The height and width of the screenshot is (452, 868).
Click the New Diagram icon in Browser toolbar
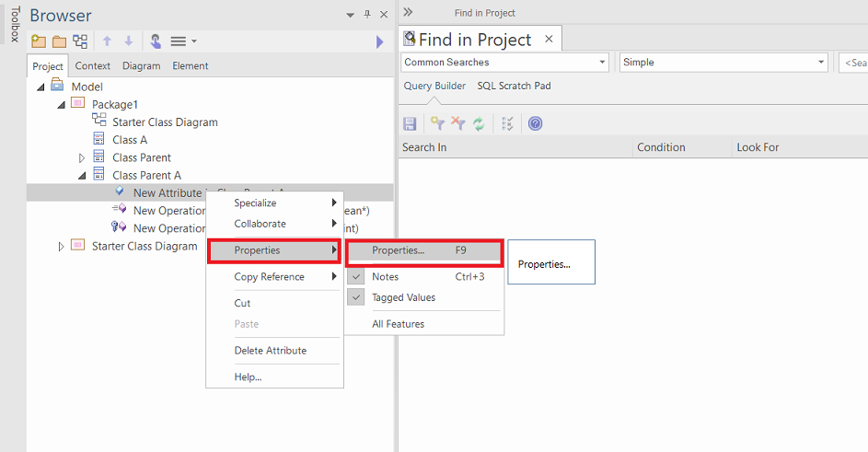[x=81, y=41]
